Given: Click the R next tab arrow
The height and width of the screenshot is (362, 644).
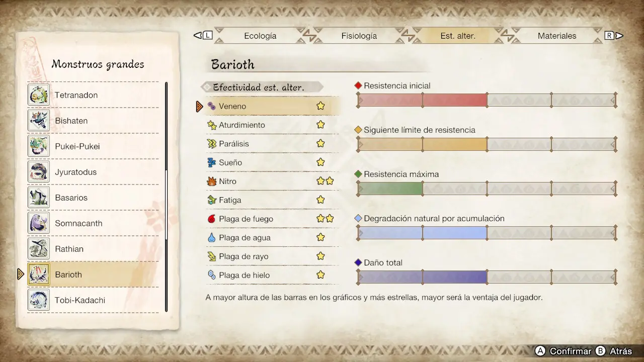Looking at the screenshot, I should (614, 36).
